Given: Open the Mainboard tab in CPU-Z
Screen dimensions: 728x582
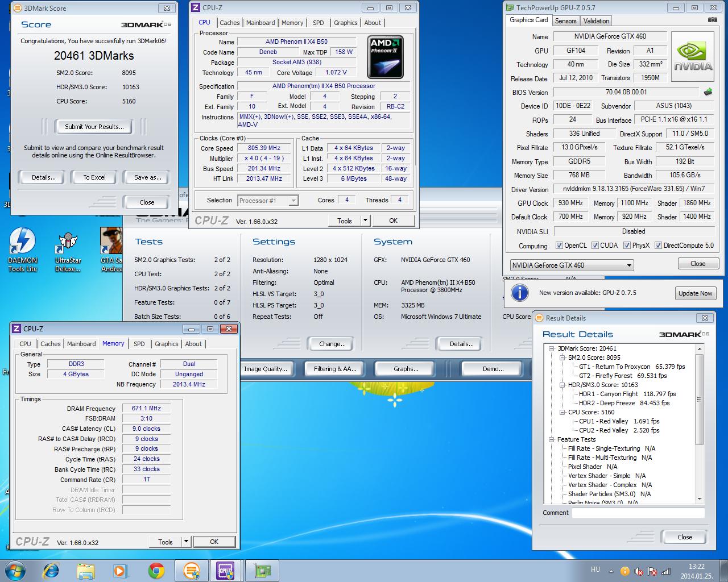Looking at the screenshot, I should (260, 23).
